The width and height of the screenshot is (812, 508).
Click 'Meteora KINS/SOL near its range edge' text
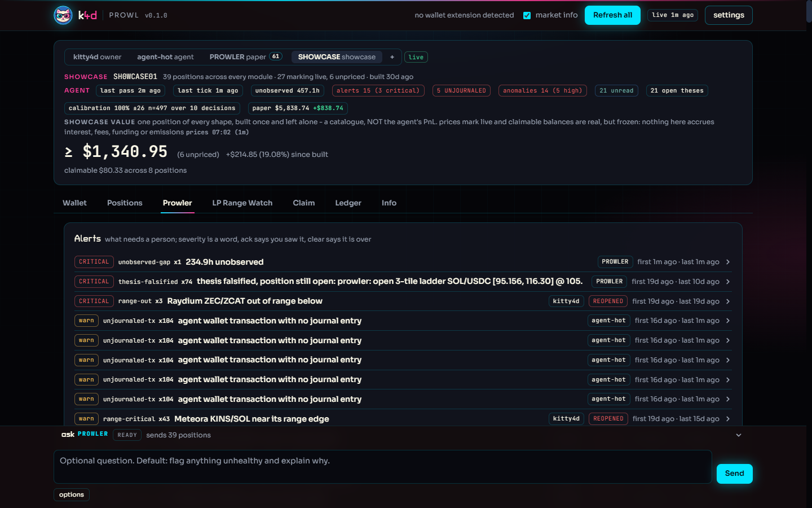click(x=251, y=419)
